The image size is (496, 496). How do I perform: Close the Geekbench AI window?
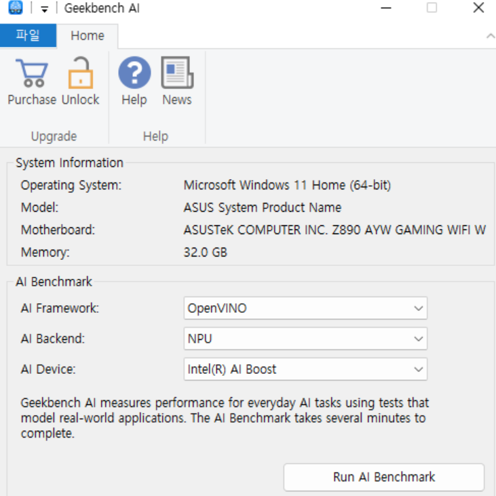tap(478, 8)
